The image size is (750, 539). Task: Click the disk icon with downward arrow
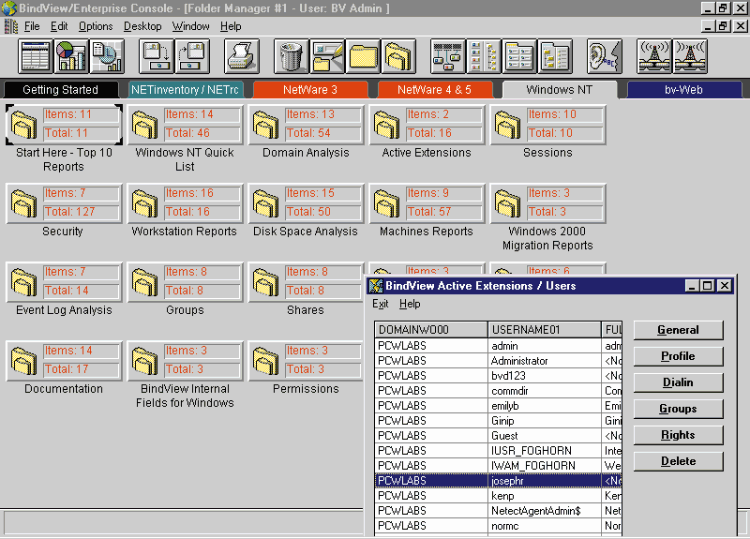click(x=156, y=56)
